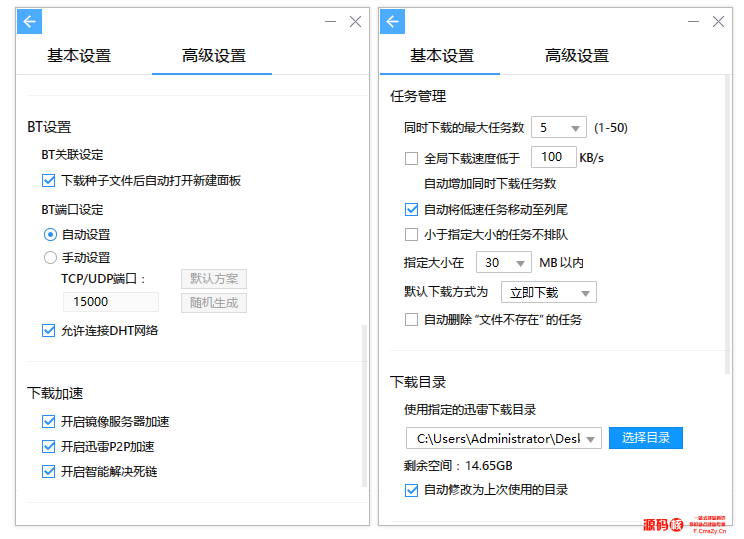
Task: Click the BT关联设定 label
Action: click(72, 155)
